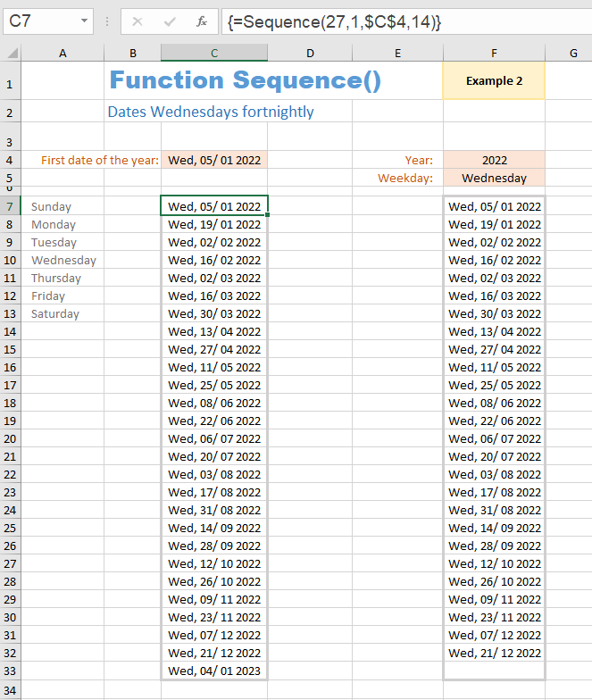Select cell F27 showing Wed, 12/ 10 2022
Screen dimensions: 592x700
tap(494, 563)
